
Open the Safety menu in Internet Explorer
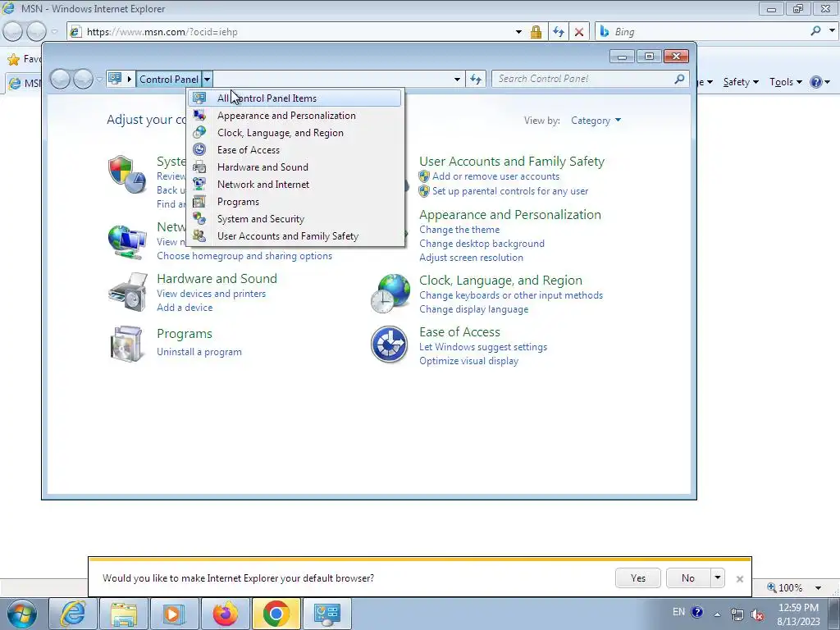(741, 82)
